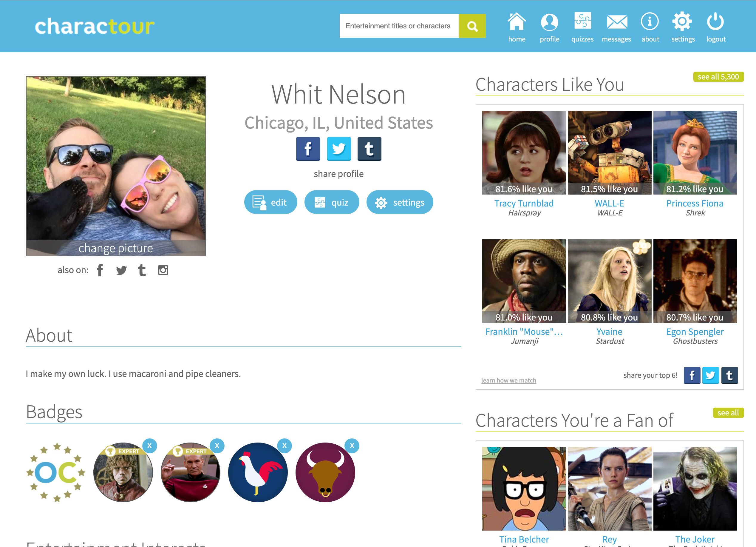Screen dimensions: 756x547
Task: Share profile via the Twitter icon
Action: [339, 149]
